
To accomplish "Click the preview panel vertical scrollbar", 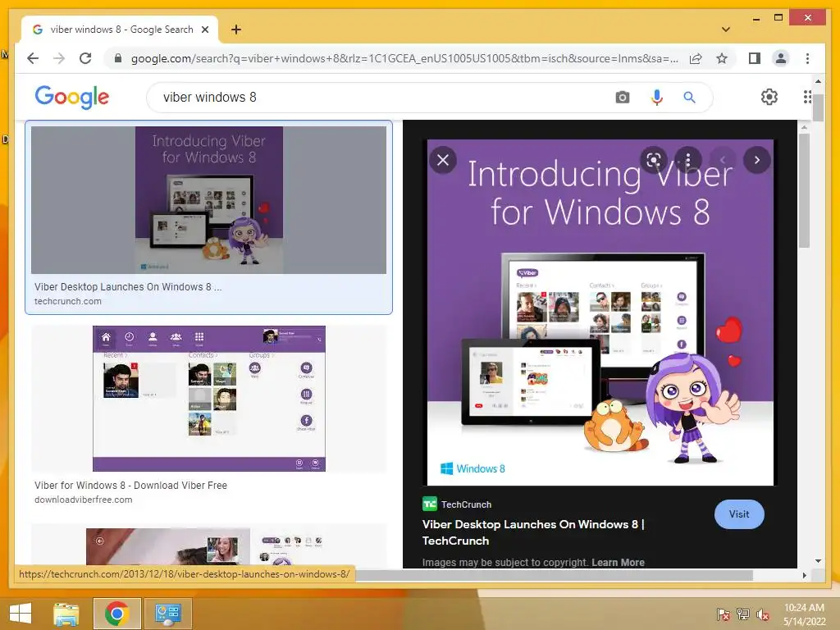I will [x=804, y=190].
